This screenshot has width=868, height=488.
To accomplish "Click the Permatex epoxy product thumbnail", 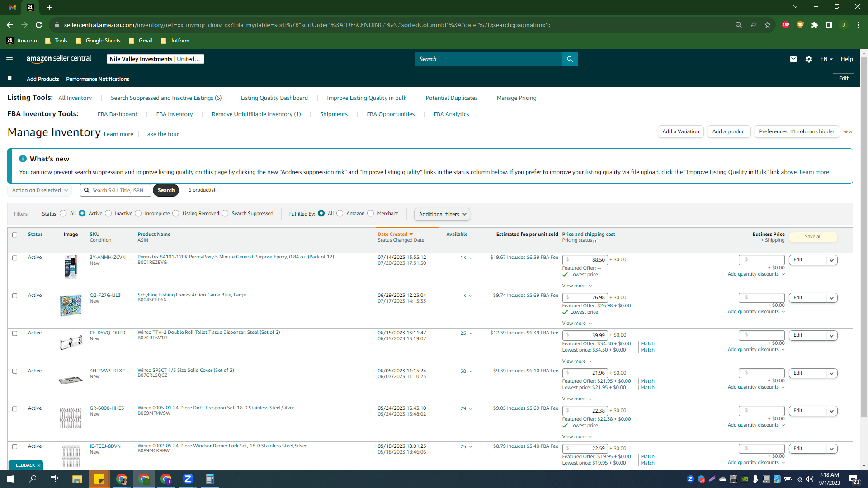I will pyautogui.click(x=71, y=267).
